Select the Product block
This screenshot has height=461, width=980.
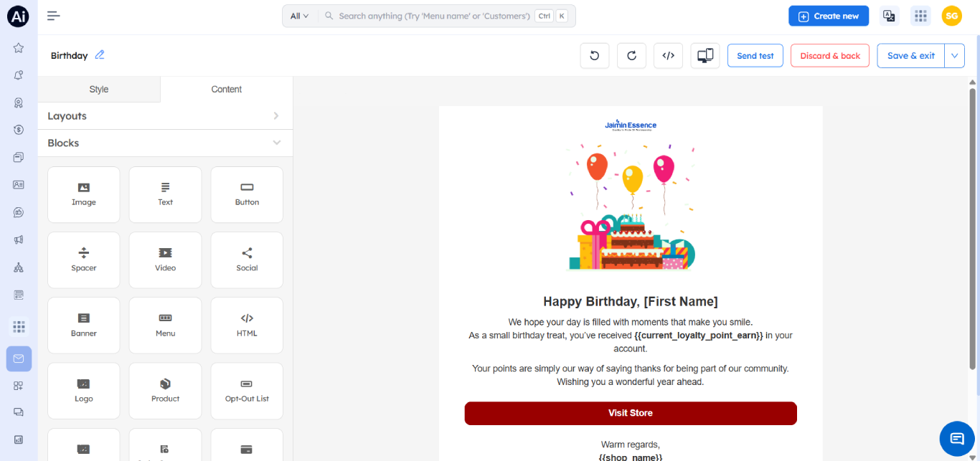(165, 391)
